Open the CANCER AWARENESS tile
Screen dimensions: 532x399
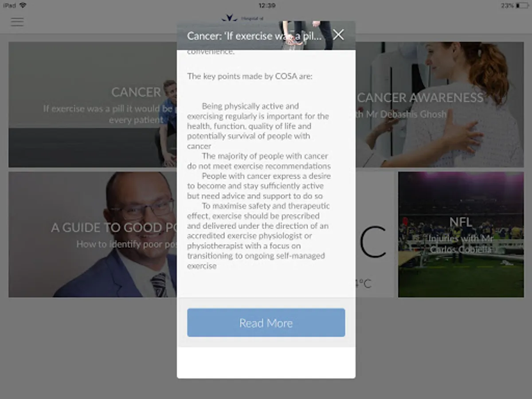click(439, 105)
